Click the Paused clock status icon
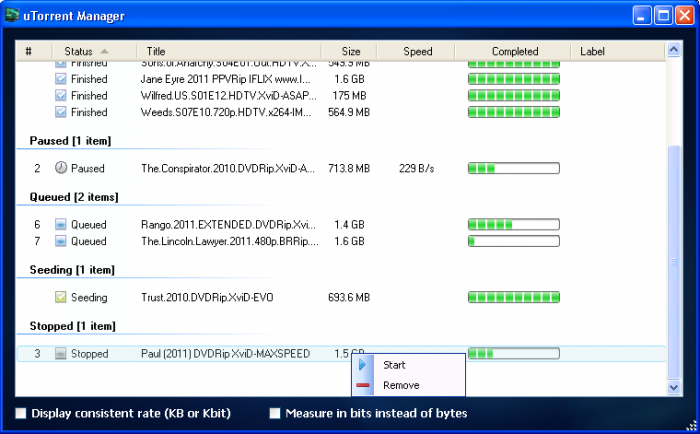700x434 pixels. 61,168
